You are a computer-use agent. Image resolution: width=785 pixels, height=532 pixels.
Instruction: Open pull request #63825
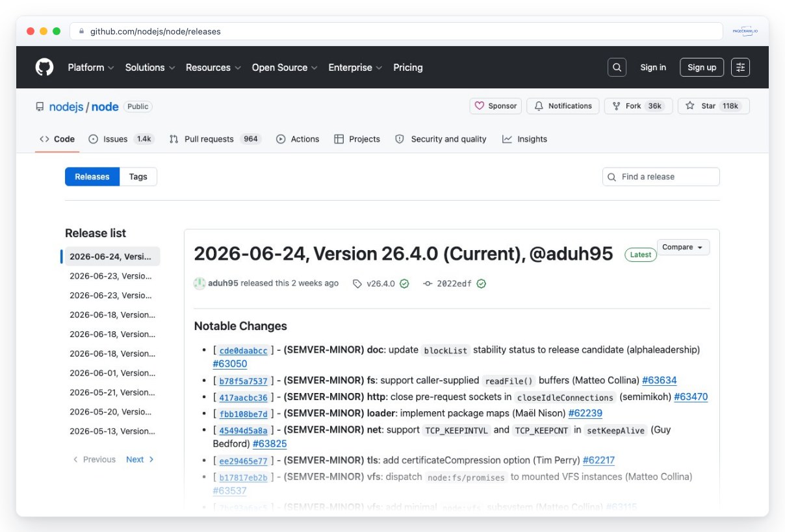coord(270,444)
